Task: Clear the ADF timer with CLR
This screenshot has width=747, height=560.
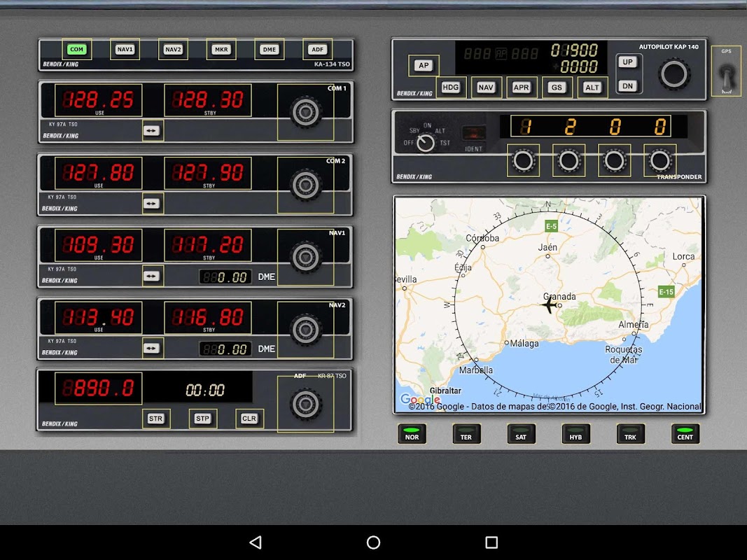Action: [x=249, y=419]
